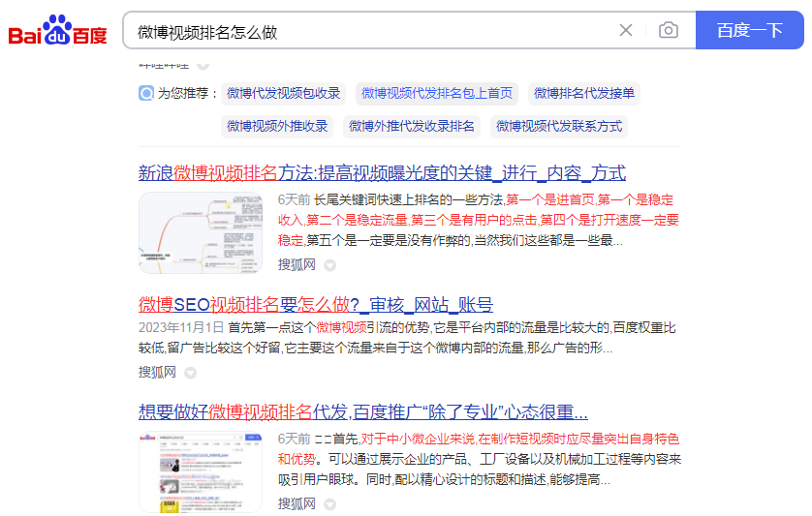Open camera image search icon

668,31
